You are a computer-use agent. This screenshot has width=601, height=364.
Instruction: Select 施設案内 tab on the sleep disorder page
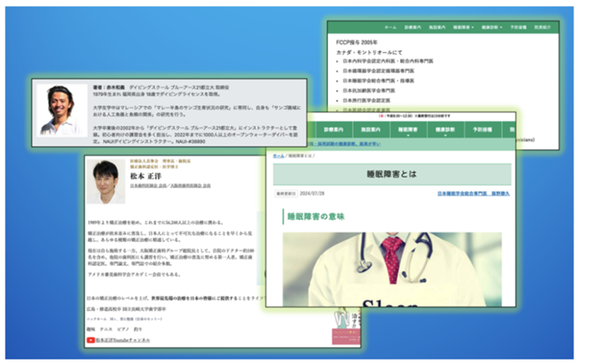click(x=370, y=130)
